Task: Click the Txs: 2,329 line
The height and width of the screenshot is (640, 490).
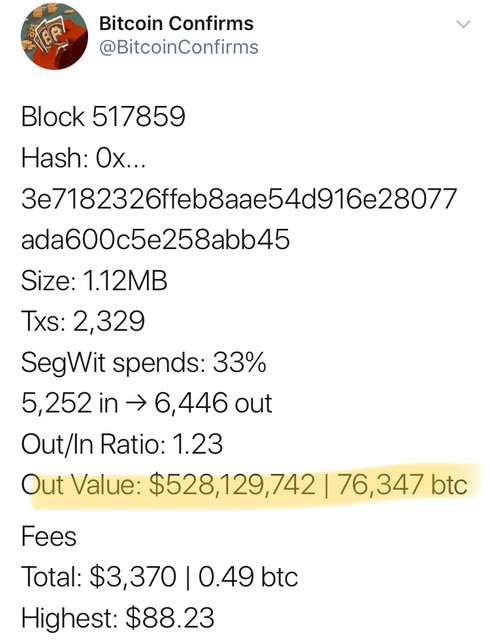Action: point(83,322)
